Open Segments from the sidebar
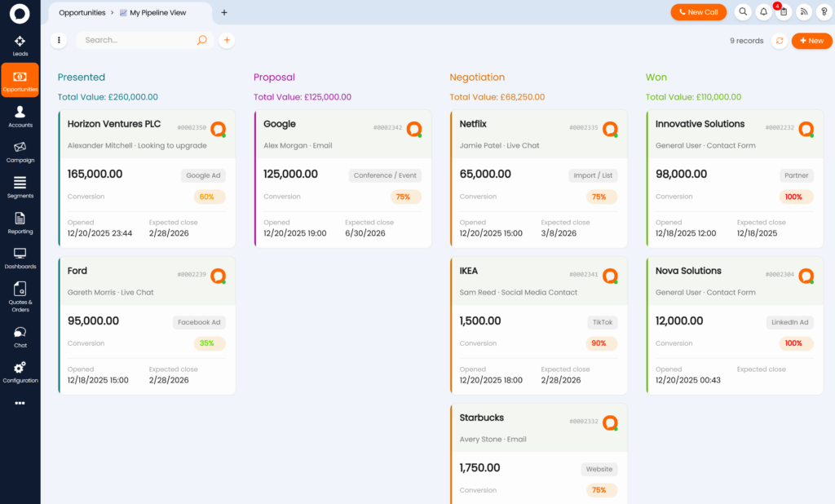 click(x=20, y=187)
